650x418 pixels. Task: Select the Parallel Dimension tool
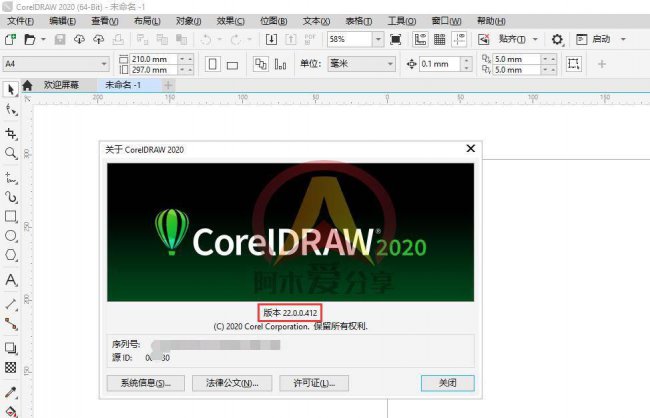point(11,304)
